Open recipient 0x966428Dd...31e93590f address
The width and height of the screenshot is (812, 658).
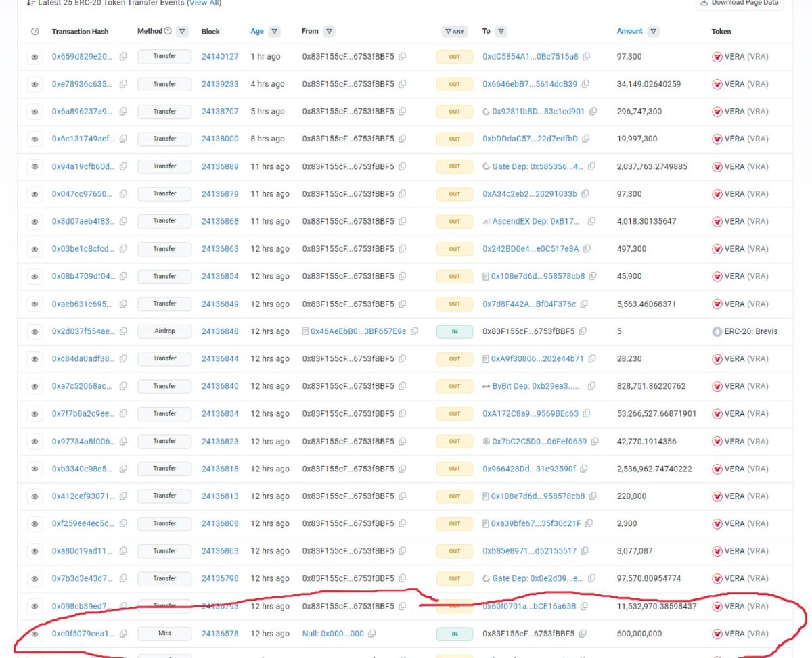coord(529,469)
